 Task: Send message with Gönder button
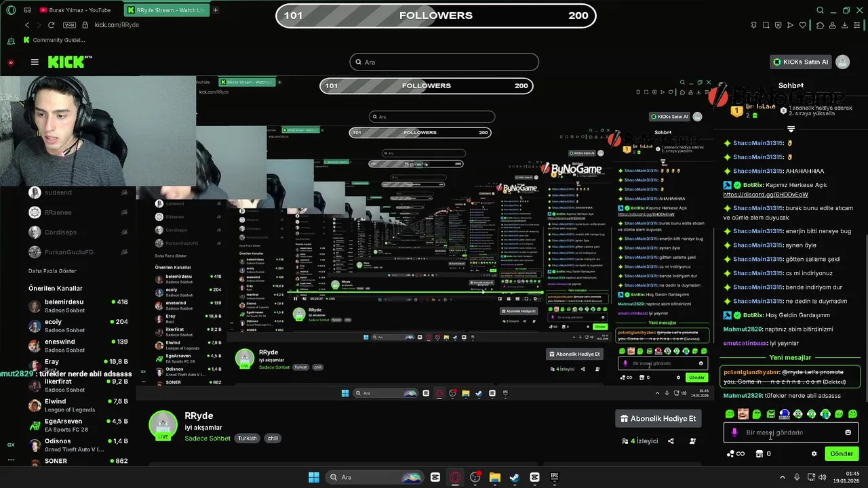click(x=842, y=453)
